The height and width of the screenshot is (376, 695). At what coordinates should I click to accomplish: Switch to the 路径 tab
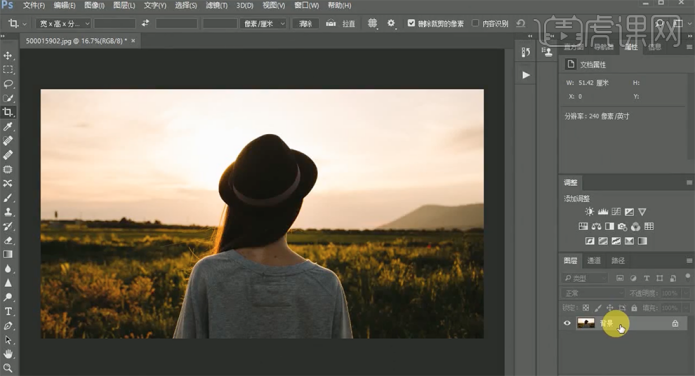[618, 261]
